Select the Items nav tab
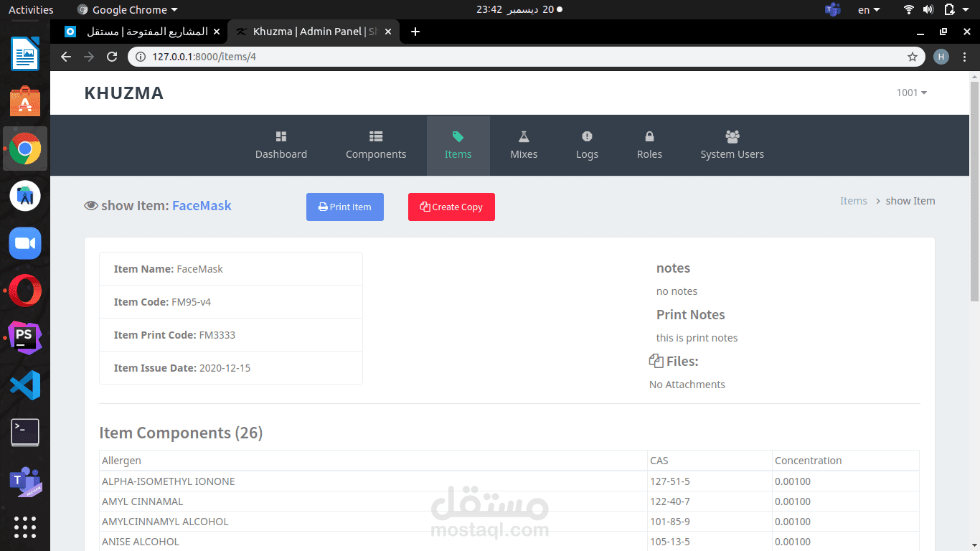 tap(458, 146)
